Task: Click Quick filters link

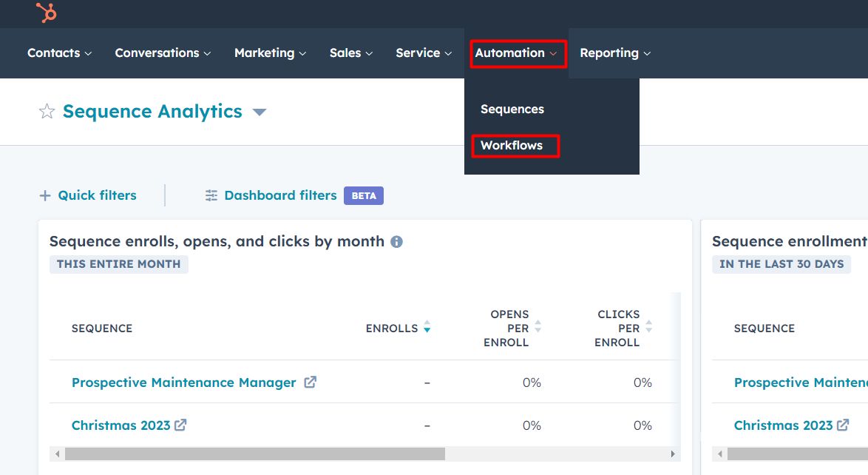Action: pyautogui.click(x=97, y=195)
